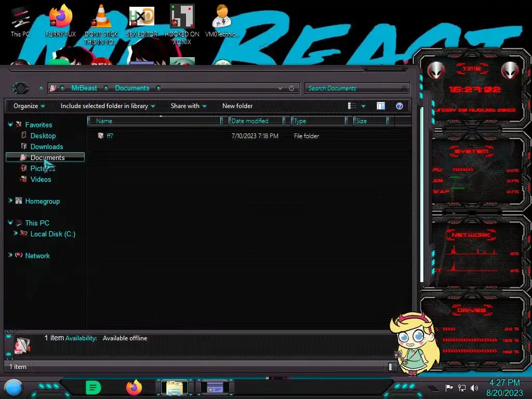Select Documents in Favorites
Screen dimensions: 532x399
coord(45,157)
